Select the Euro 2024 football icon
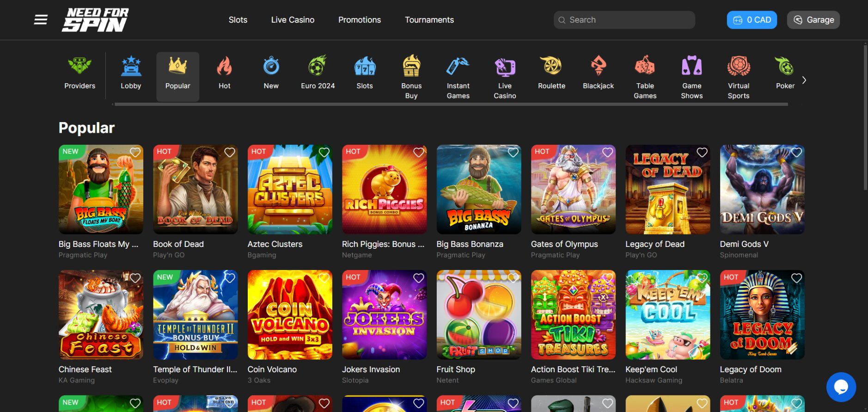Image resolution: width=868 pixels, height=412 pixels. (x=318, y=67)
